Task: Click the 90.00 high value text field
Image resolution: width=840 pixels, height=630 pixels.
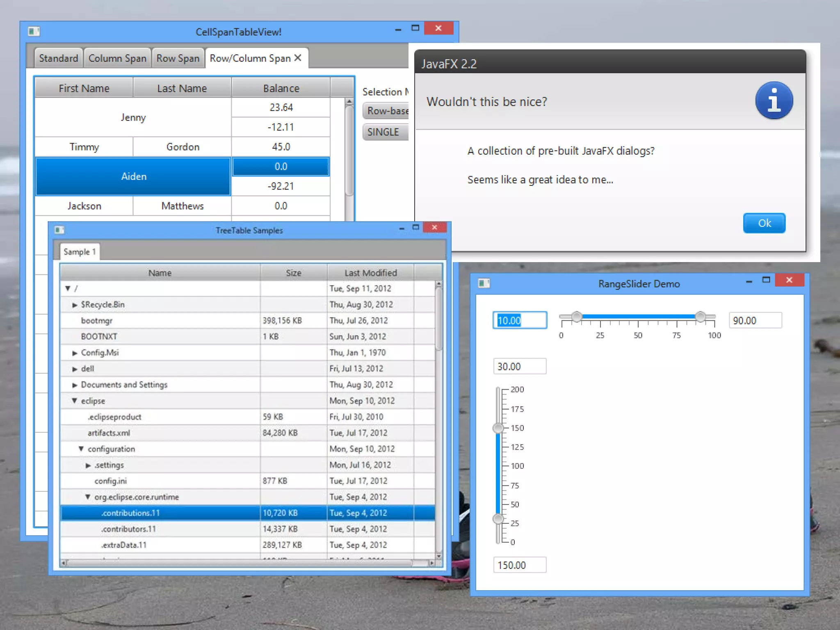Action: coord(755,320)
